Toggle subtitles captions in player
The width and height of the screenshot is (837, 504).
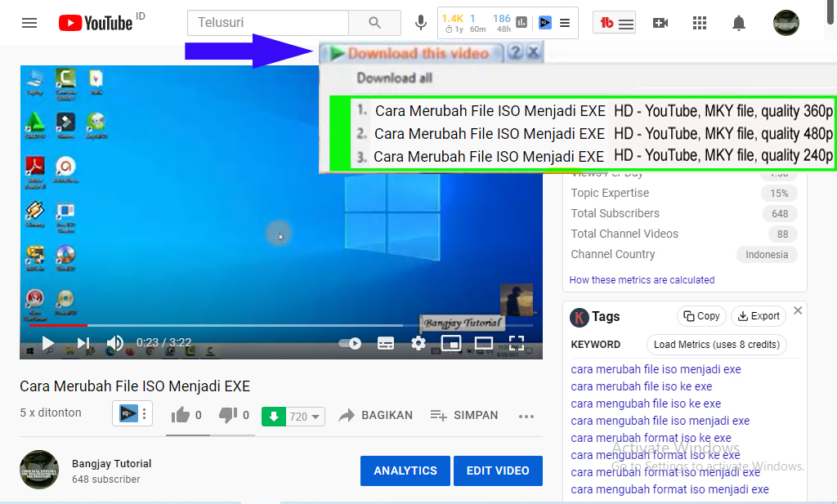click(x=386, y=343)
